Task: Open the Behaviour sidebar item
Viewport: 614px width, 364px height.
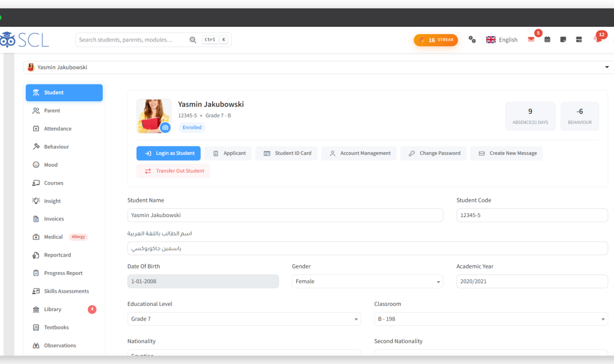Action: coord(64,147)
